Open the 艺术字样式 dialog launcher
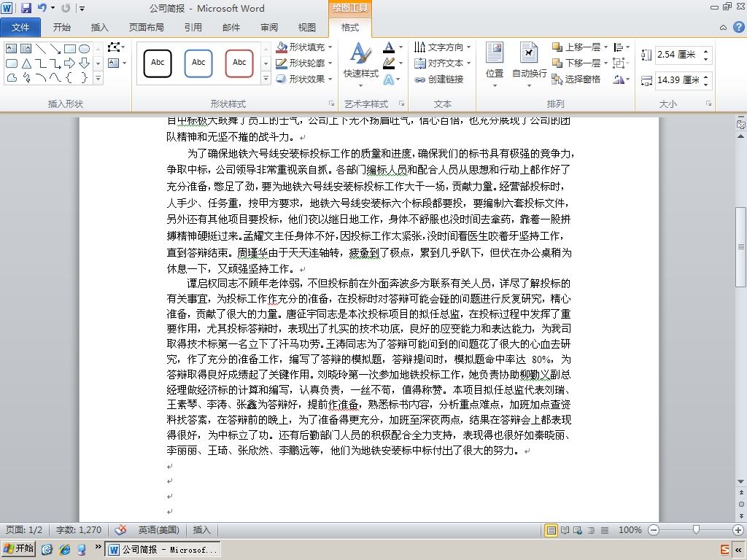This screenshot has height=560, width=747. point(402,104)
